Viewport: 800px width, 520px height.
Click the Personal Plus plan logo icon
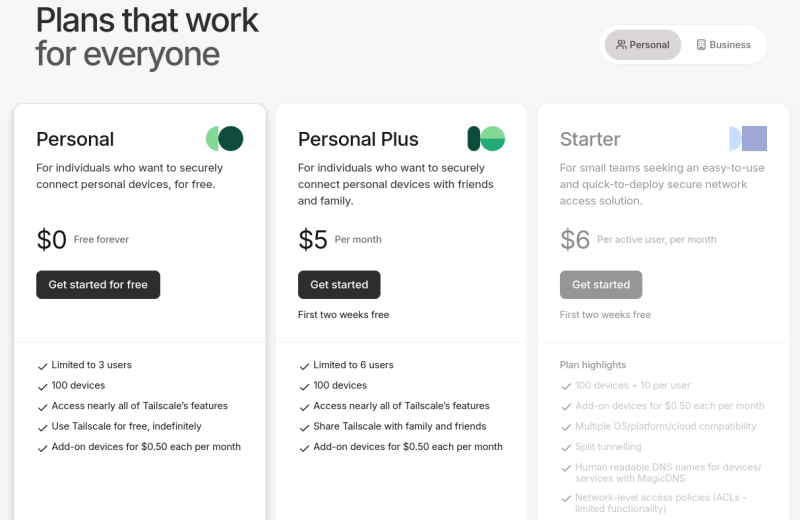486,139
